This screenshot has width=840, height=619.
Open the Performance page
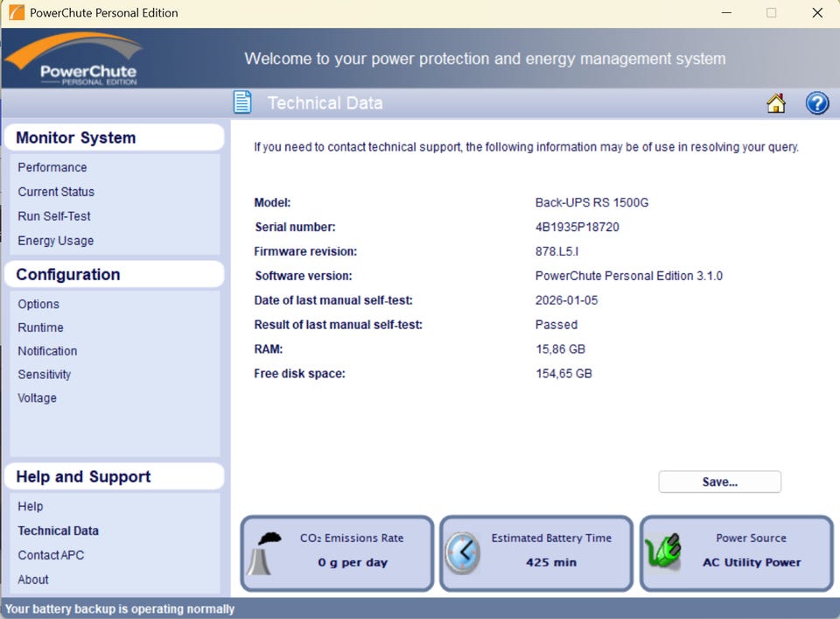click(52, 167)
